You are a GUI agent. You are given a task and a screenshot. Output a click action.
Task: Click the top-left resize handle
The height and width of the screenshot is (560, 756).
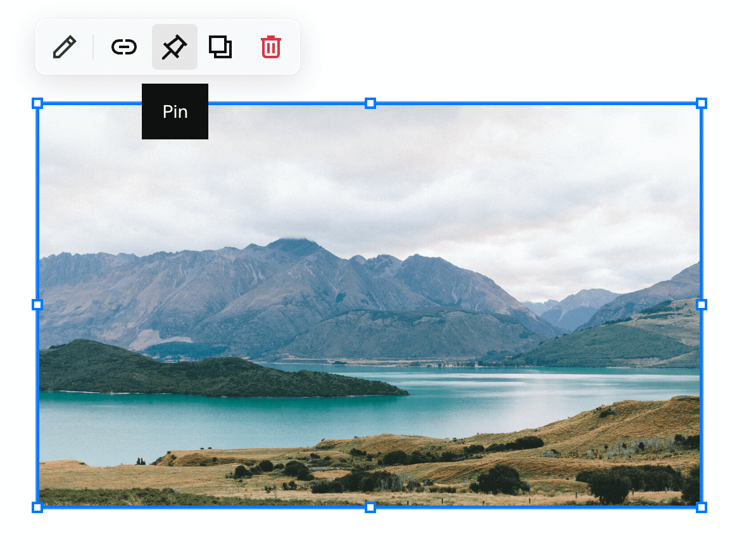(38, 103)
